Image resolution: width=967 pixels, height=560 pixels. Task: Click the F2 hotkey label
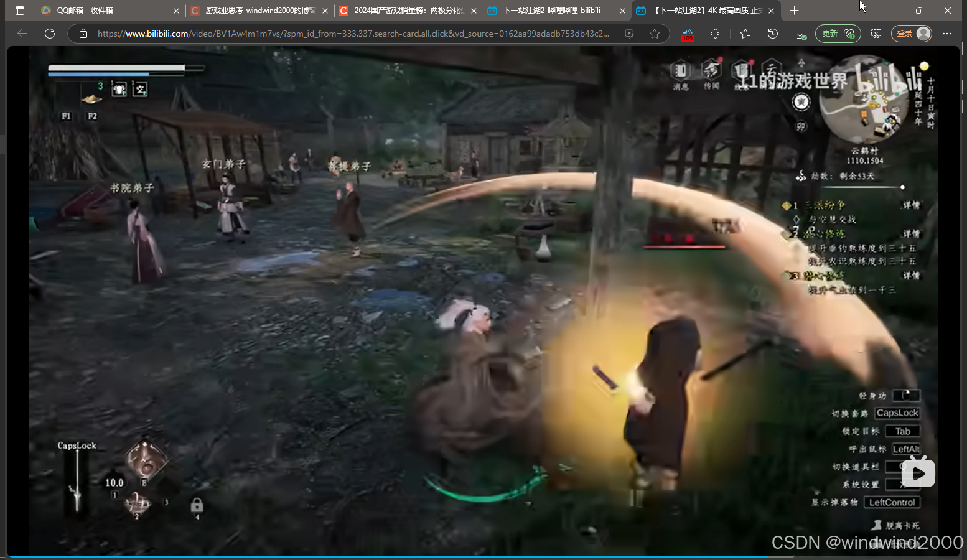pyautogui.click(x=92, y=116)
